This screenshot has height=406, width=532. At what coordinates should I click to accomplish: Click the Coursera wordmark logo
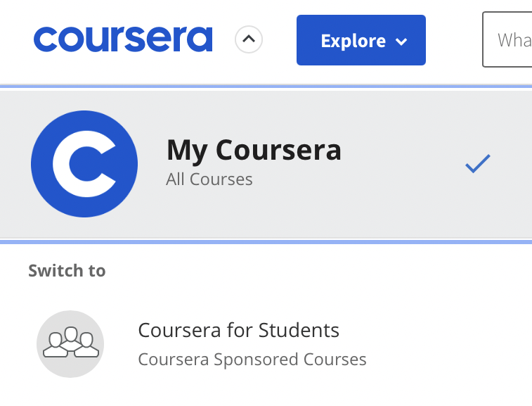(122, 39)
